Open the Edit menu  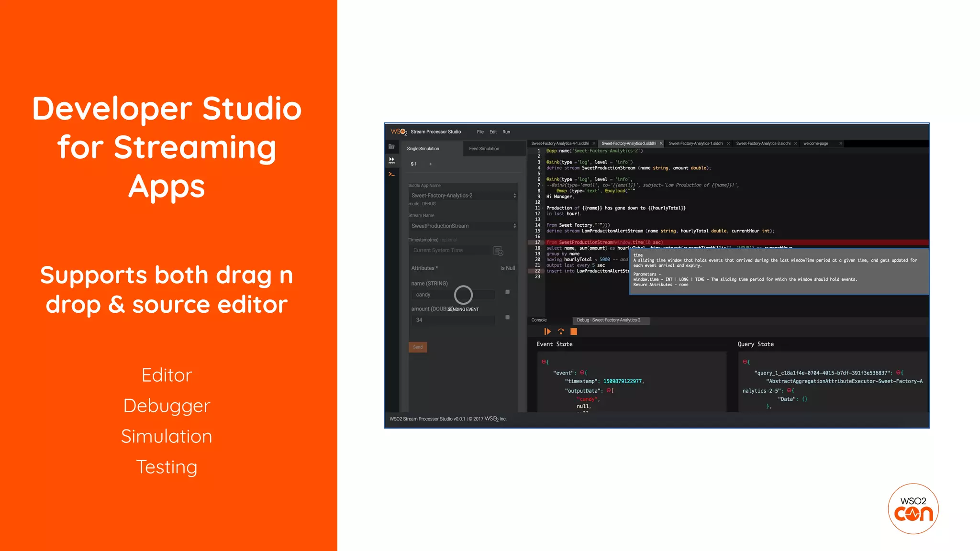point(493,132)
